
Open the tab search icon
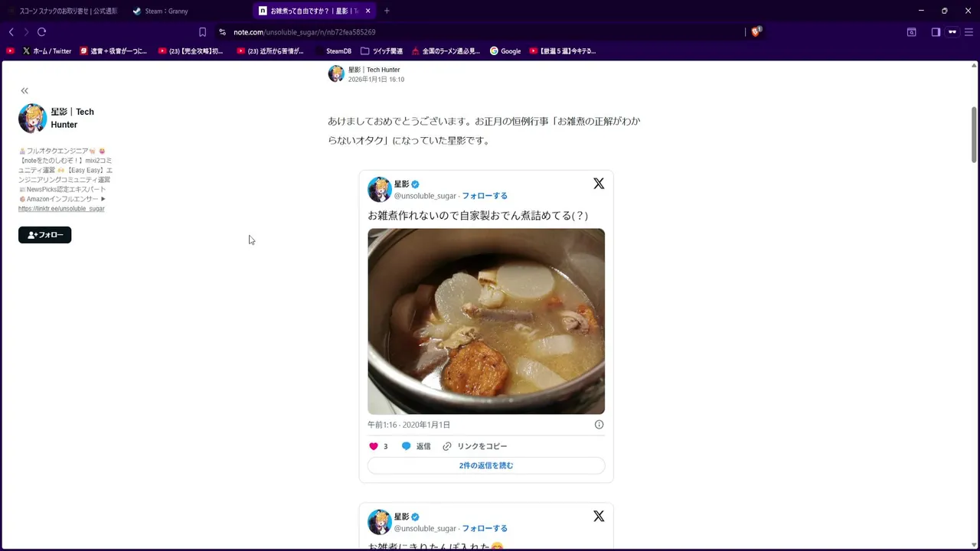click(912, 32)
